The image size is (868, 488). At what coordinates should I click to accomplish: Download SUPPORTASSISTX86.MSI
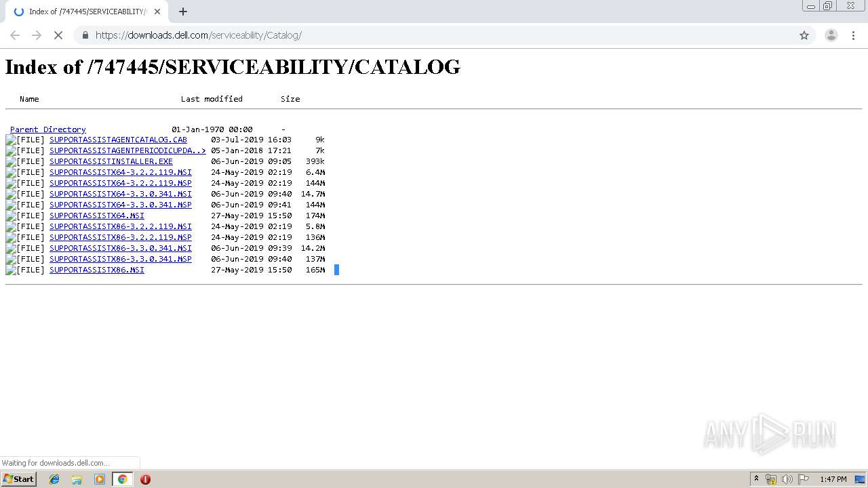pyautogui.click(x=97, y=270)
